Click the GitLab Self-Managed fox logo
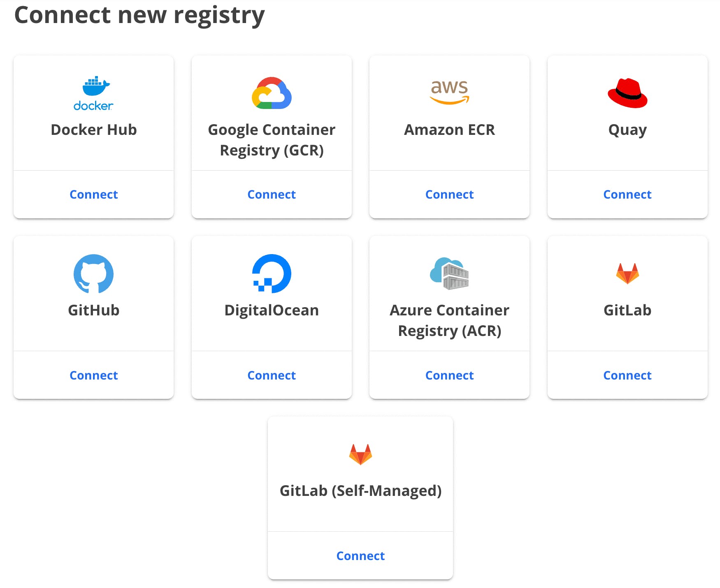 (x=360, y=454)
